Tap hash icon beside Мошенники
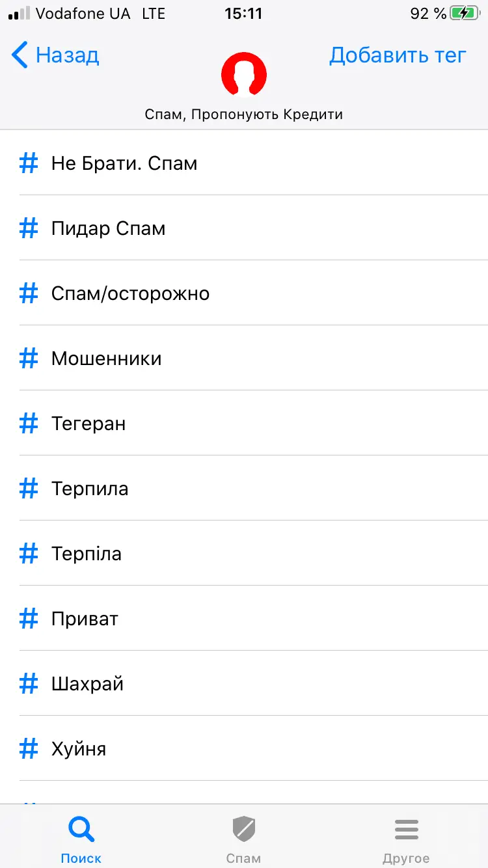488x868 pixels. pos(29,359)
